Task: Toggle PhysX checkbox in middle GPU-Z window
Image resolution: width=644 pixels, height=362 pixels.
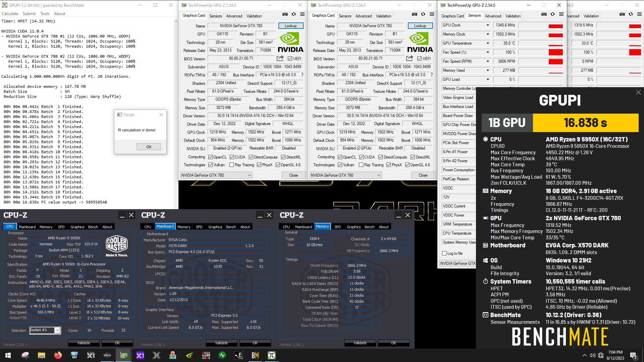Action: click(x=388, y=165)
